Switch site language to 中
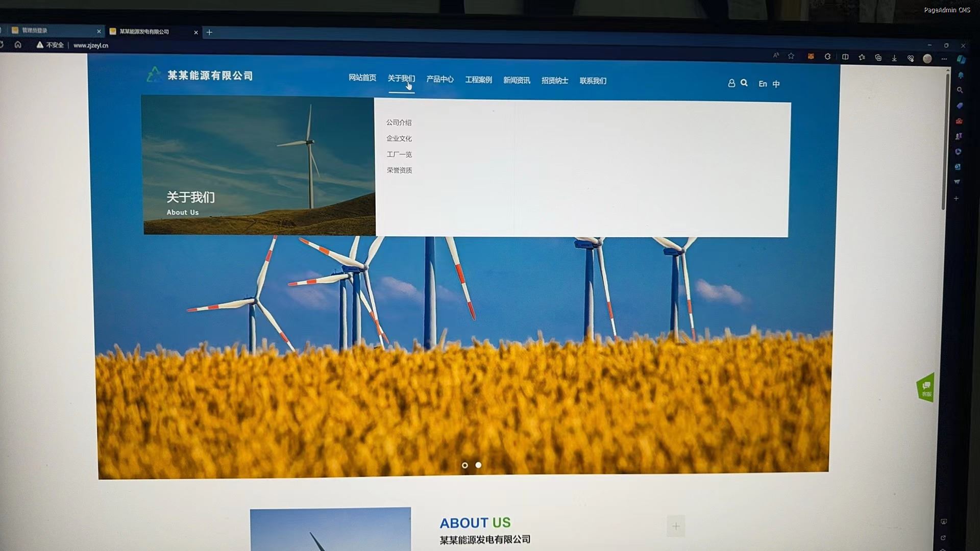980x551 pixels. click(x=776, y=84)
